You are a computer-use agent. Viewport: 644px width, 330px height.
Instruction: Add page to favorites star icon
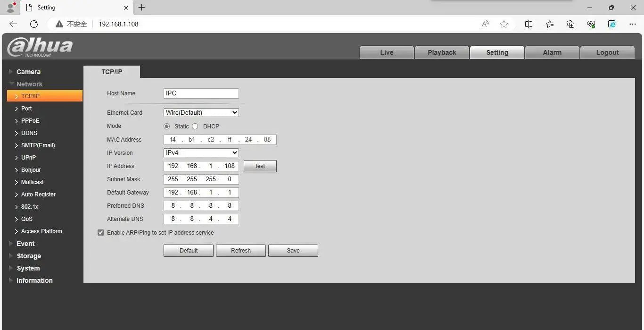(x=504, y=24)
